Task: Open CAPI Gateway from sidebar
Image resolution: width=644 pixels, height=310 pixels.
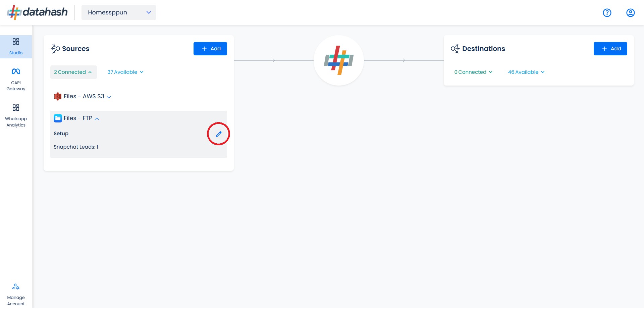Action: [16, 80]
